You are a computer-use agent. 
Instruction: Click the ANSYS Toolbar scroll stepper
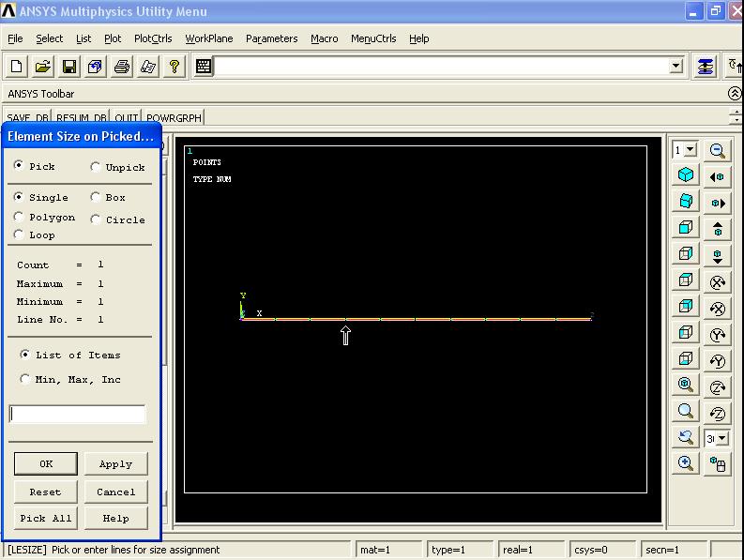tap(736, 116)
